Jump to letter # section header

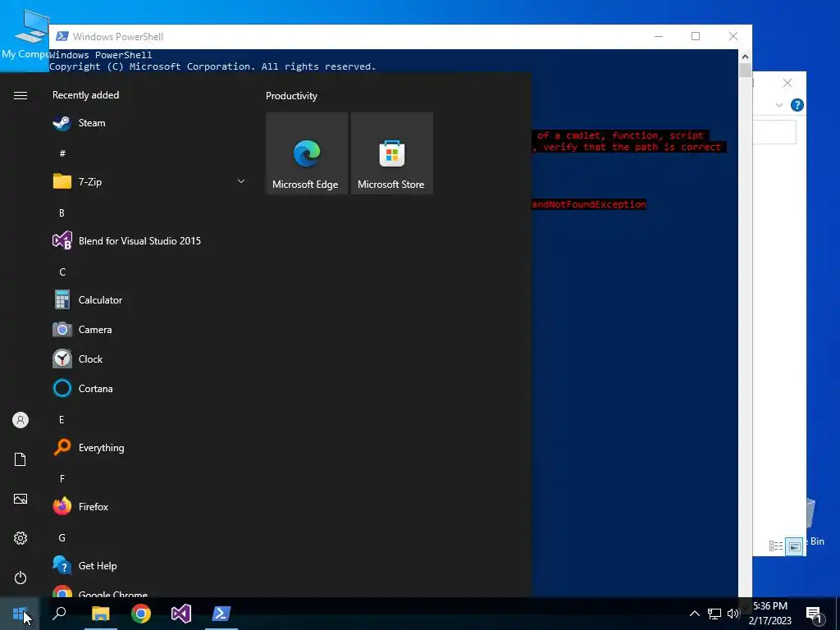click(x=62, y=153)
